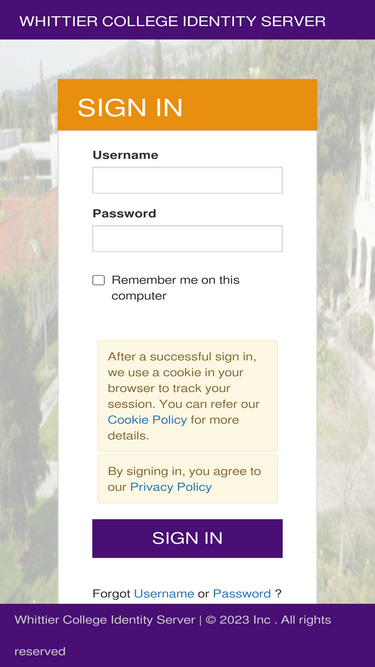Focus the Password input field
The width and height of the screenshot is (375, 667).
click(x=187, y=239)
